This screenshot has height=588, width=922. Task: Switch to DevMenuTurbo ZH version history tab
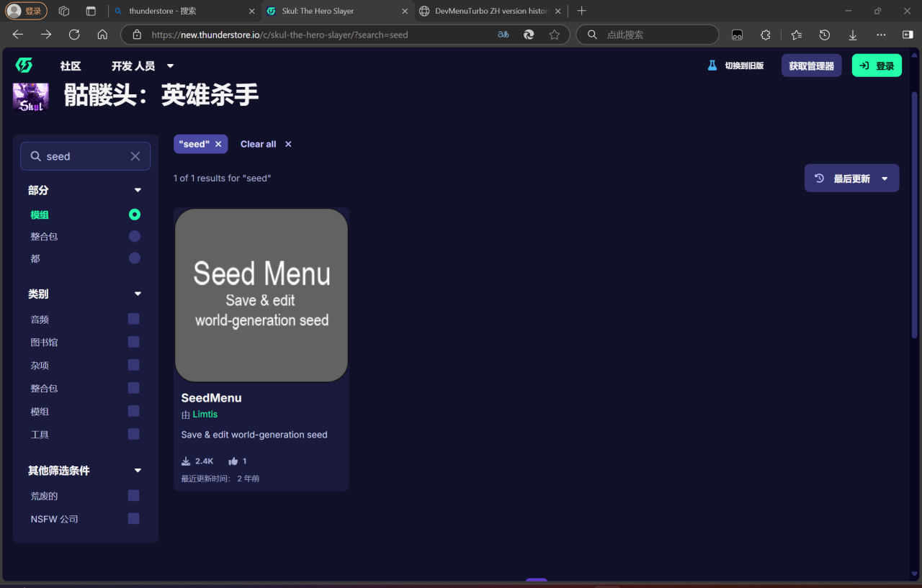pos(490,11)
